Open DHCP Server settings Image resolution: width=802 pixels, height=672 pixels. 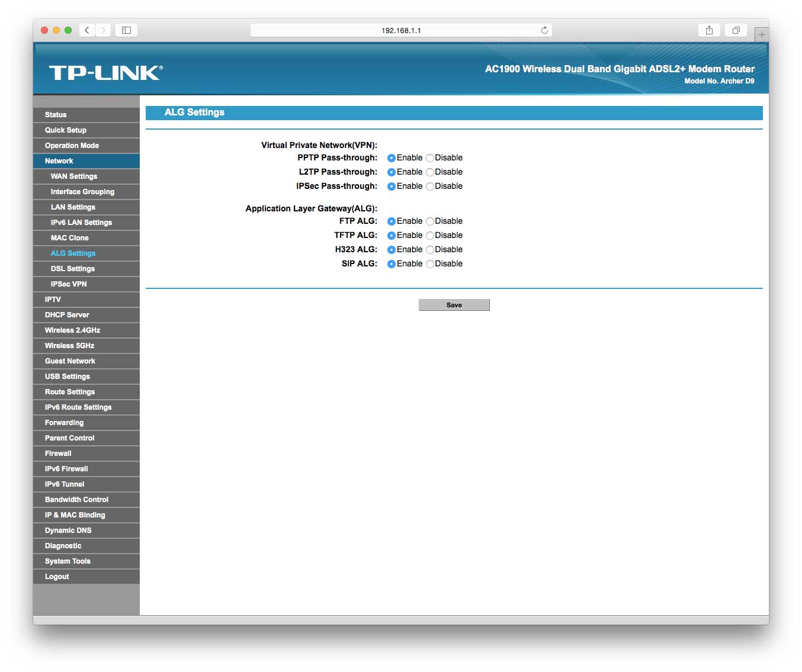tap(86, 315)
